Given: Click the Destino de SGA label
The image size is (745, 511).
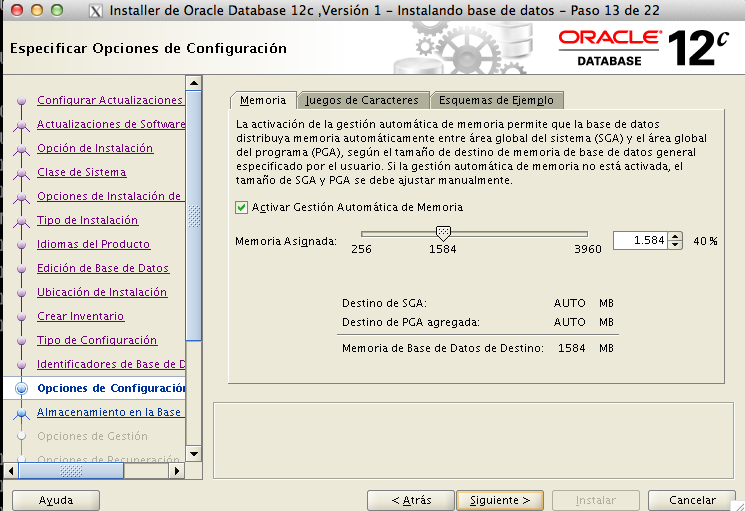Looking at the screenshot, I should [x=384, y=303].
